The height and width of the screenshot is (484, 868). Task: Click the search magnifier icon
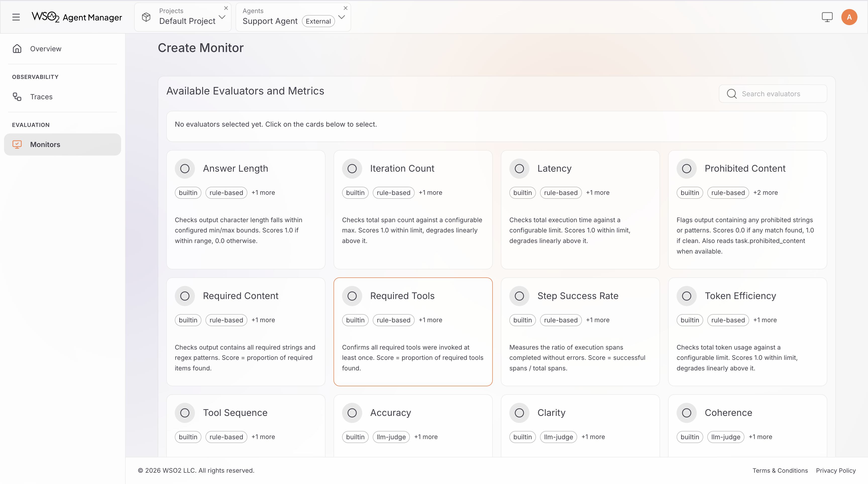[732, 94]
